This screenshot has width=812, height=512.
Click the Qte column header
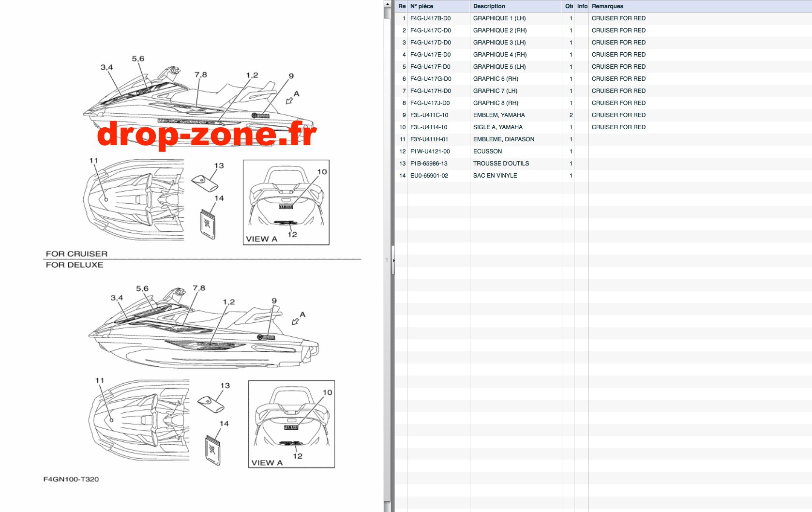[568, 6]
